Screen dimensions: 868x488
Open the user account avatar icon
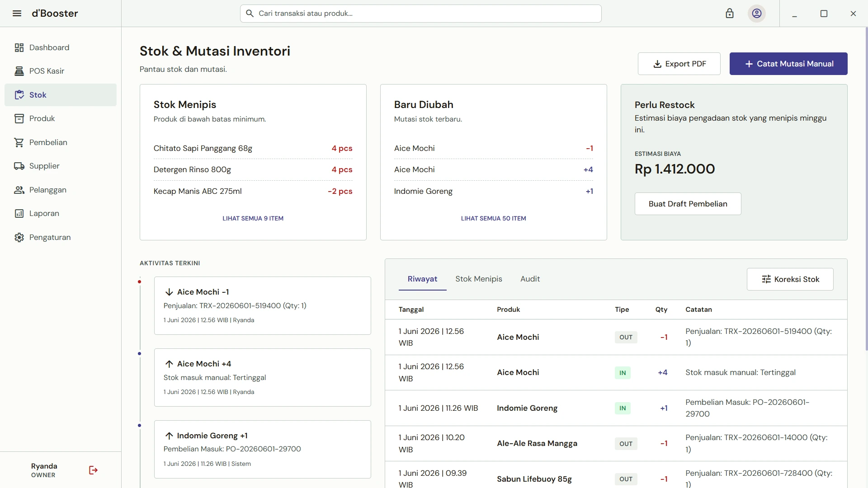pos(757,14)
